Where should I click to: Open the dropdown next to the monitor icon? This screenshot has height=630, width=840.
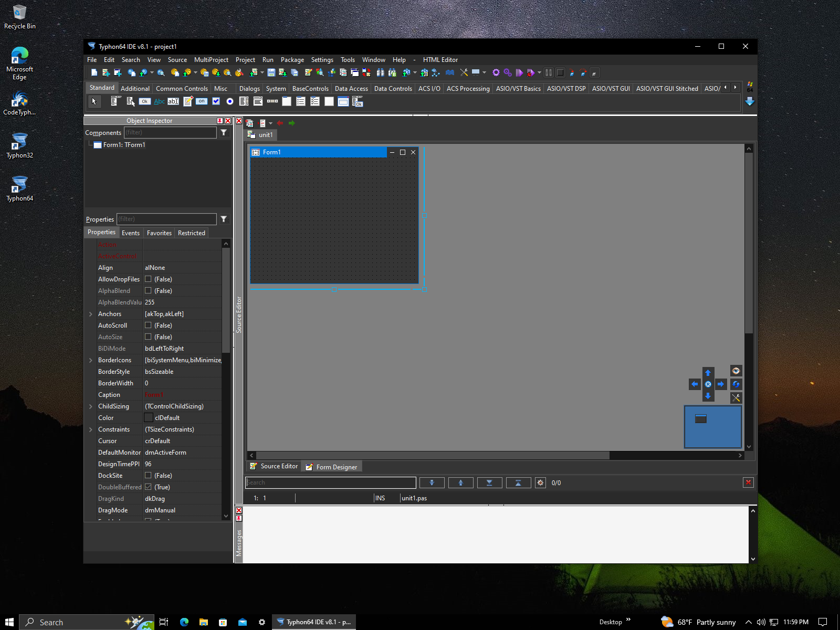pos(484,73)
